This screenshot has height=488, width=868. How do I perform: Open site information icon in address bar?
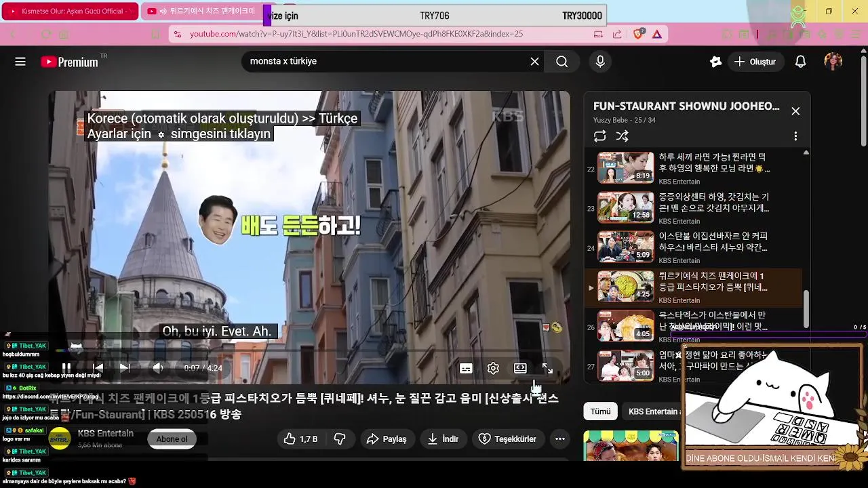177,34
